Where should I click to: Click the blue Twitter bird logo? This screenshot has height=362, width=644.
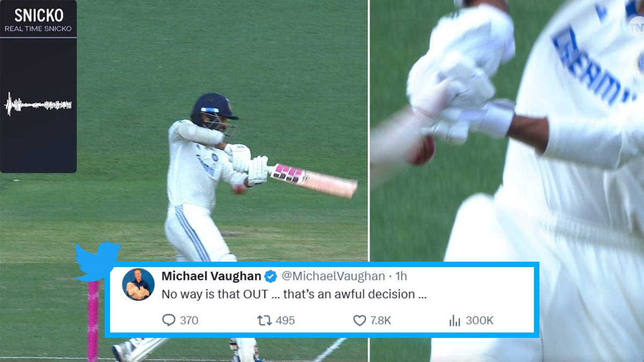coord(98,262)
